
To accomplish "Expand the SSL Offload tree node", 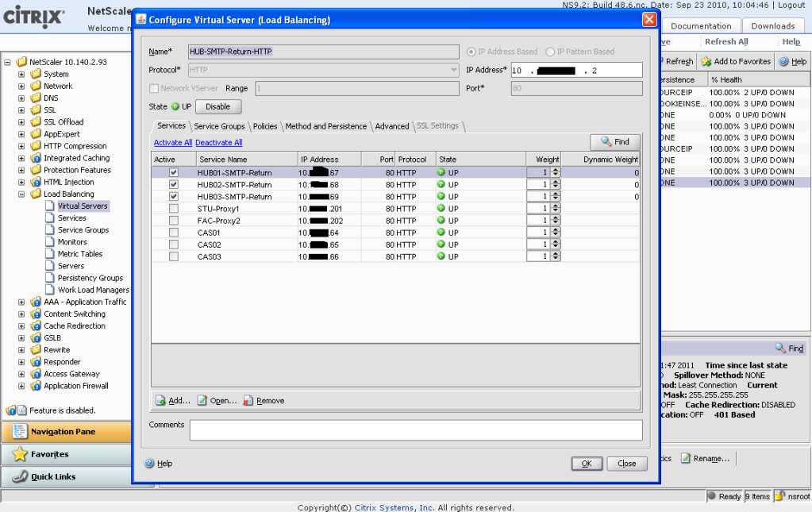I will [x=21, y=122].
